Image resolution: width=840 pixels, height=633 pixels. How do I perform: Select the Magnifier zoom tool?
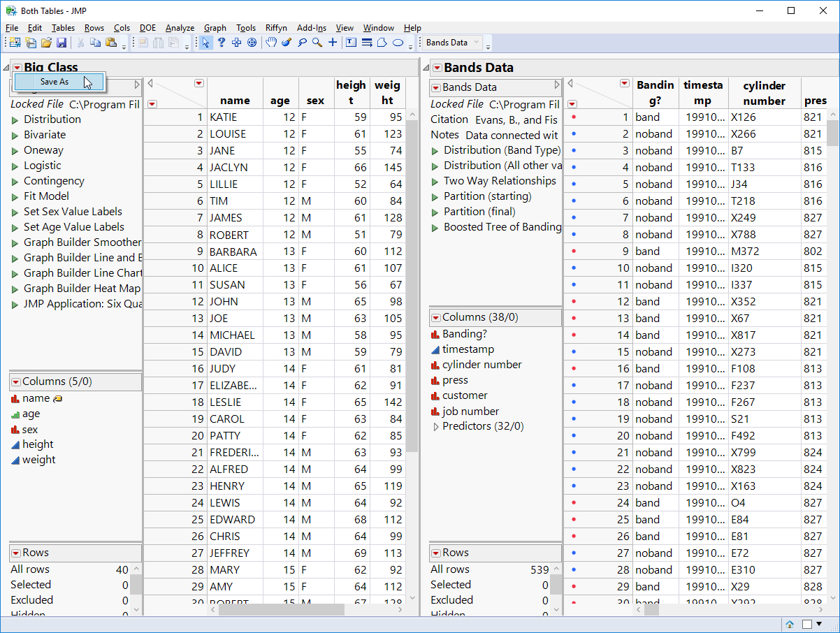point(317,43)
